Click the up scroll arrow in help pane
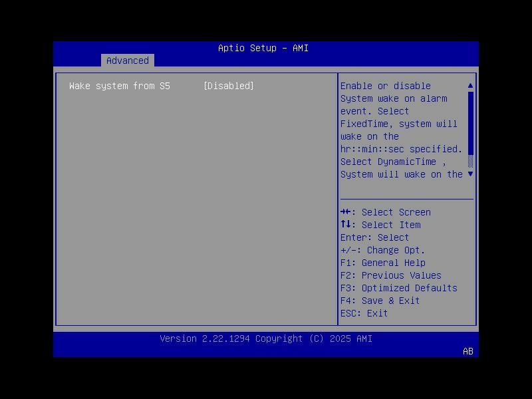 [469, 85]
